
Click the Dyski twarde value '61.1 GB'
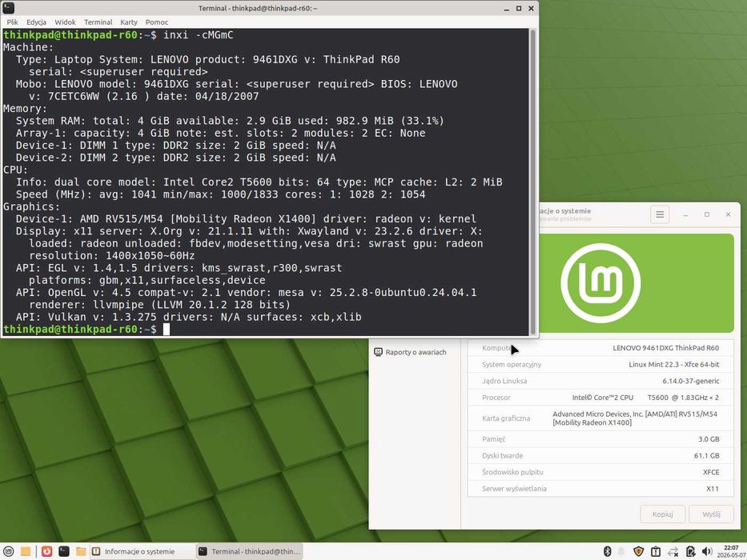coord(706,456)
